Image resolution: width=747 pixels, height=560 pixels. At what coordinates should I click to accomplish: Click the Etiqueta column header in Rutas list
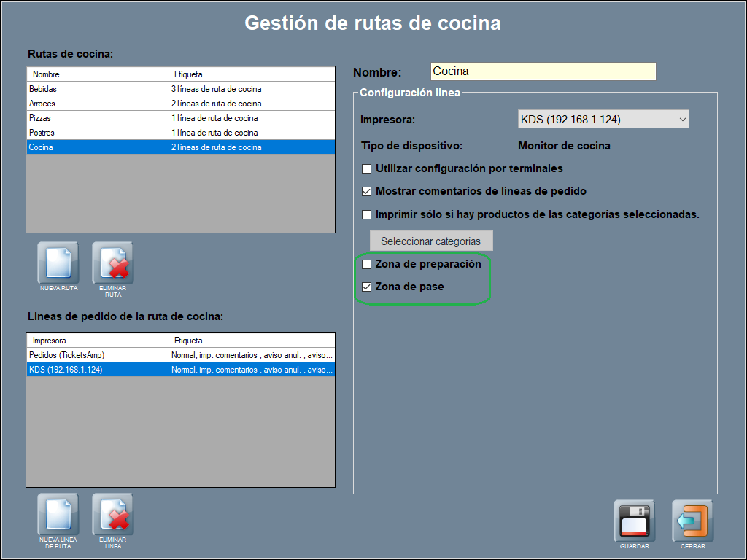[x=251, y=74]
